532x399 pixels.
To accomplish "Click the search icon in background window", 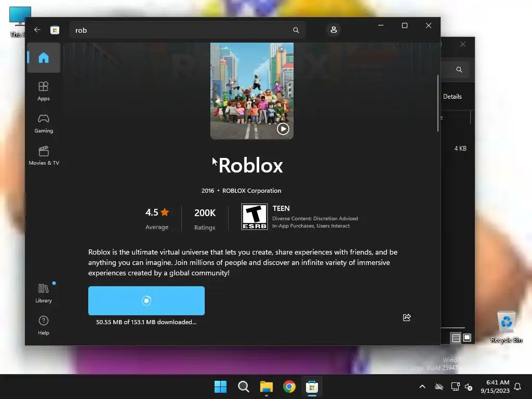I will point(459,70).
